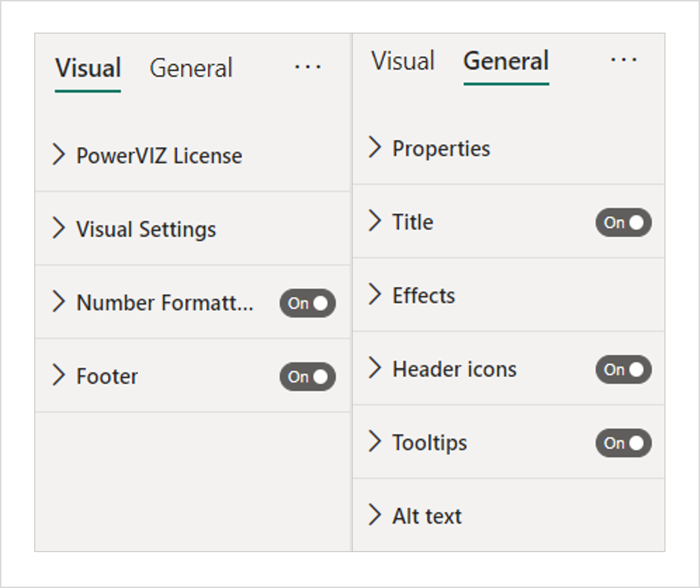The width and height of the screenshot is (700, 588).
Task: Expand the Number Formatting section chevron
Action: click(x=59, y=301)
